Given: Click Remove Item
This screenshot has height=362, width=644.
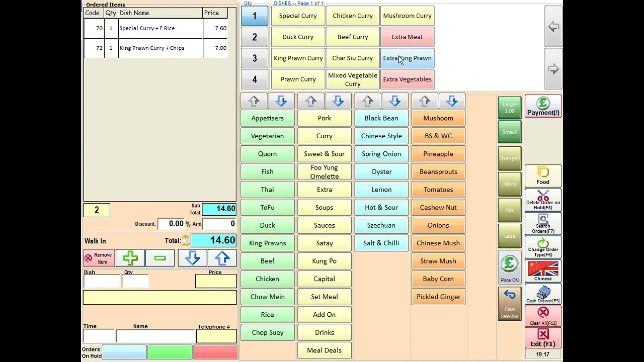Looking at the screenshot, I should [x=99, y=258].
